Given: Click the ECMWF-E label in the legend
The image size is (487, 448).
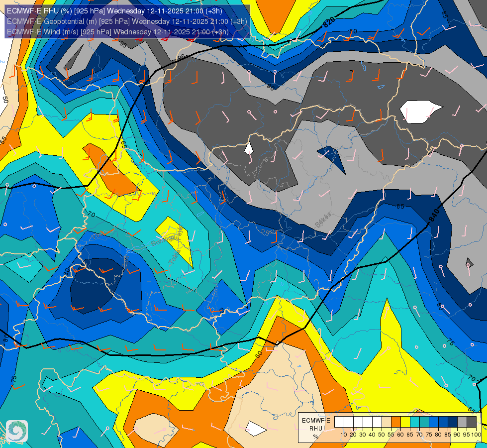Looking at the screenshot, I should [316, 420].
